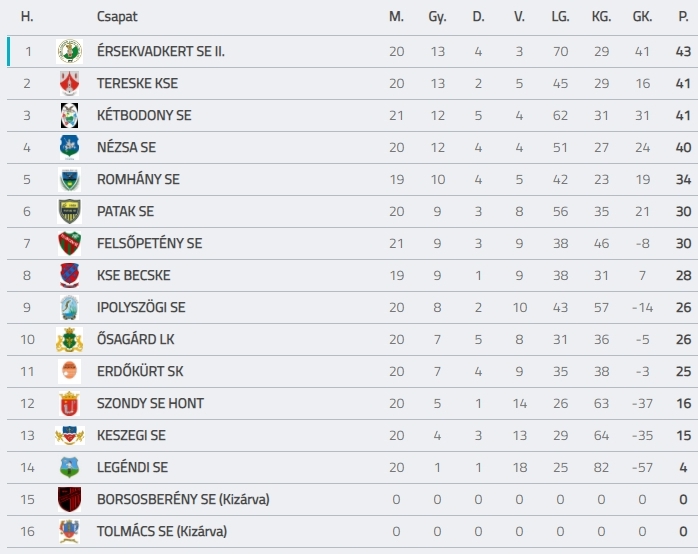Open the IPOLYSZÖGI SE team link
698x554 pixels.
141,307
